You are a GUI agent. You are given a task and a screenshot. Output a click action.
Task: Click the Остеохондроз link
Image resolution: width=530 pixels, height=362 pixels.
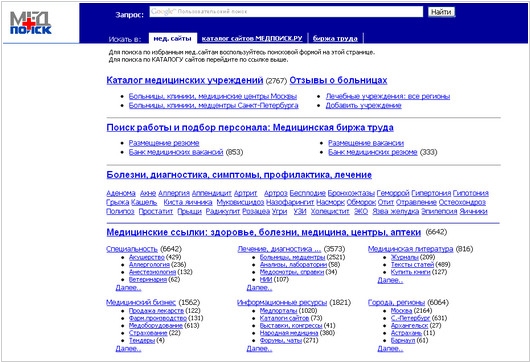462,202
